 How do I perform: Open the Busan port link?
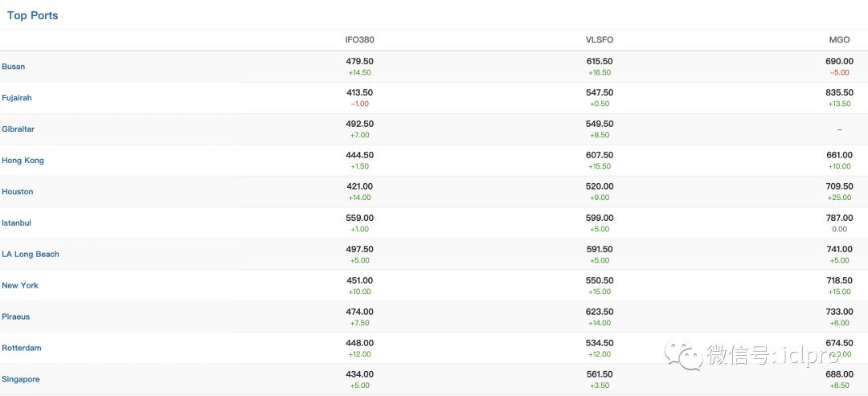14,67
